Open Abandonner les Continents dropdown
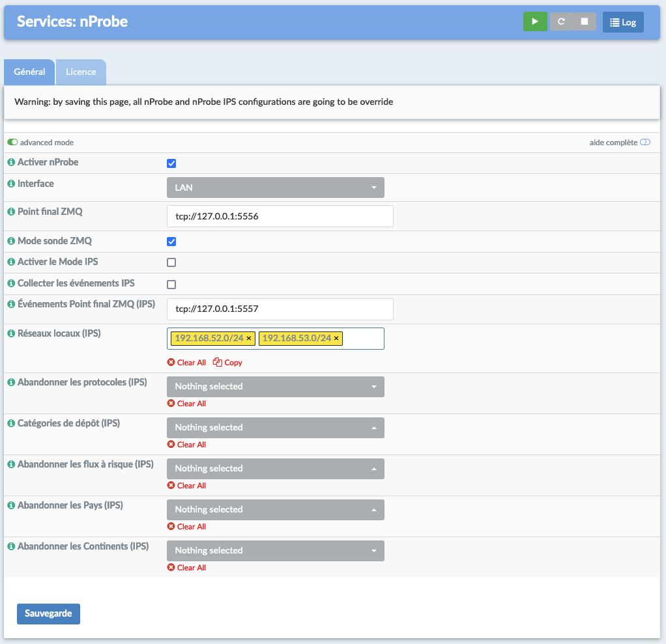This screenshot has width=666, height=644. tap(275, 551)
